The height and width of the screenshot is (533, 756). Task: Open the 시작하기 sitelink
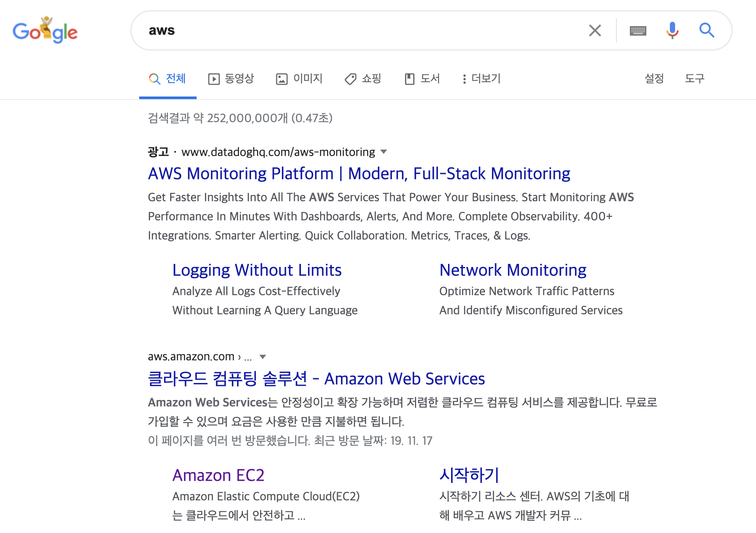coord(469,475)
